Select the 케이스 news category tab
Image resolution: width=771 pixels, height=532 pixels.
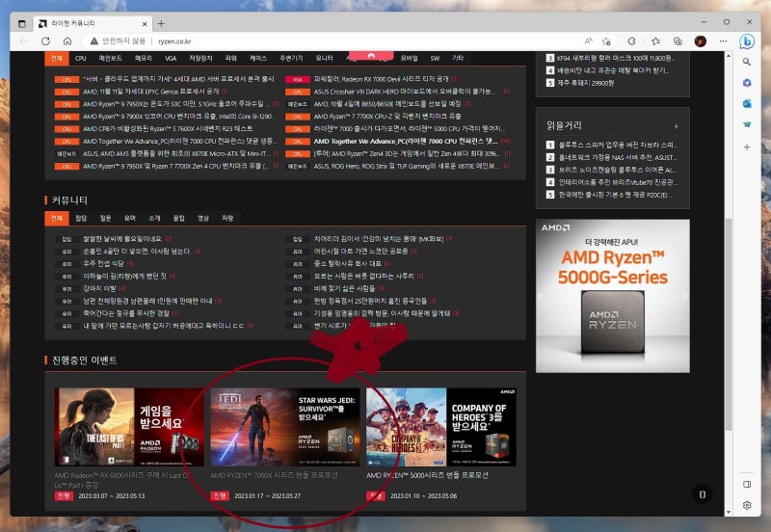click(257, 58)
